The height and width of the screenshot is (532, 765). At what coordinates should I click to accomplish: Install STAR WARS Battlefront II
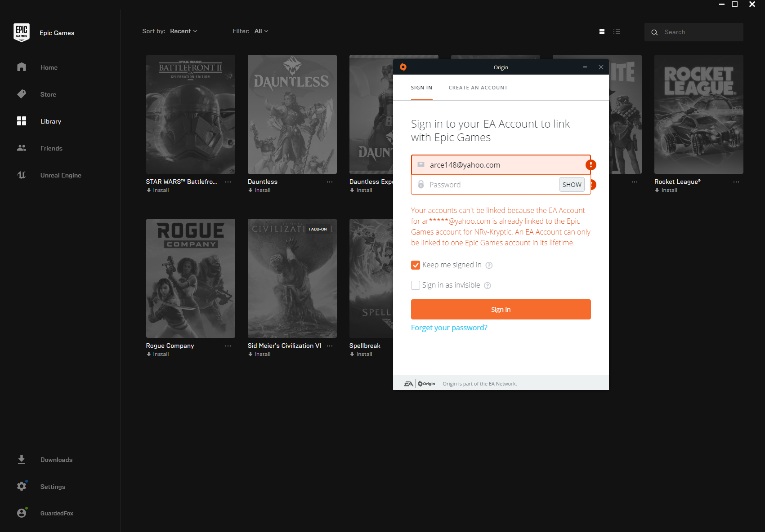(x=157, y=190)
